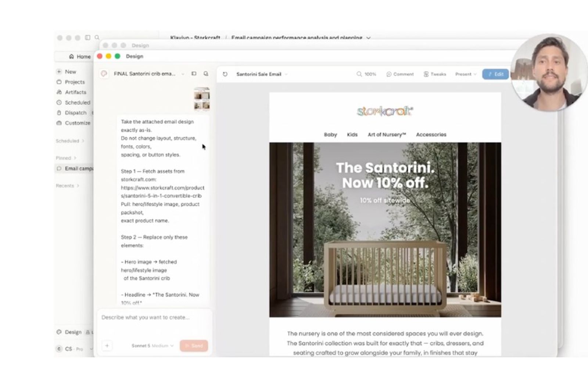Click Baby in the email navigation
The height and width of the screenshot is (376, 588).
click(x=330, y=135)
